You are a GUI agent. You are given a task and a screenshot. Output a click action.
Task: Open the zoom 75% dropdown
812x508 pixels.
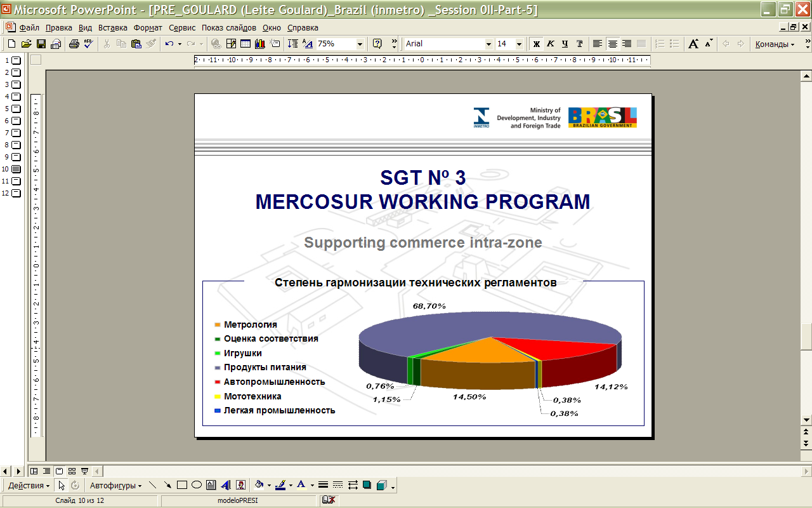(x=360, y=44)
